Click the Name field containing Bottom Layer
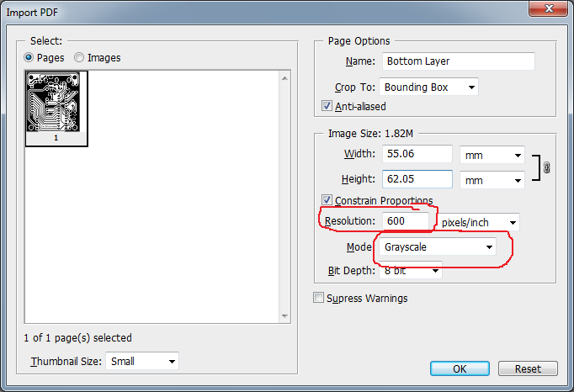574x392 pixels. tap(459, 61)
